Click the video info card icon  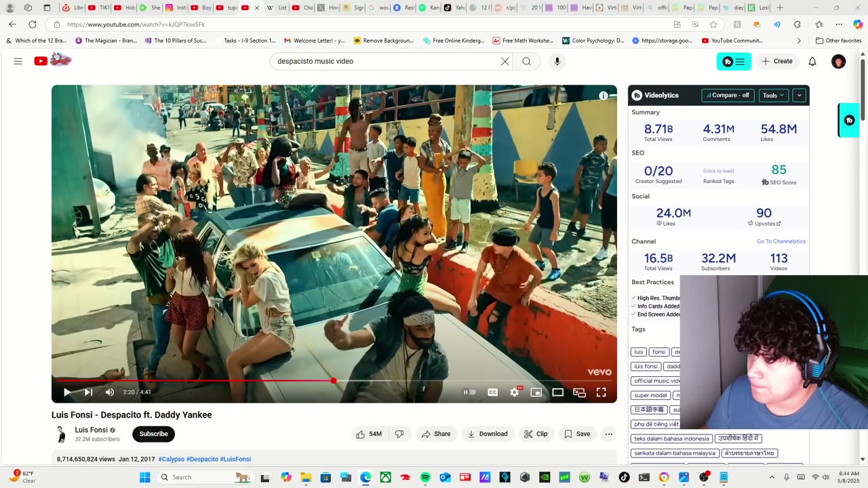pos(603,96)
